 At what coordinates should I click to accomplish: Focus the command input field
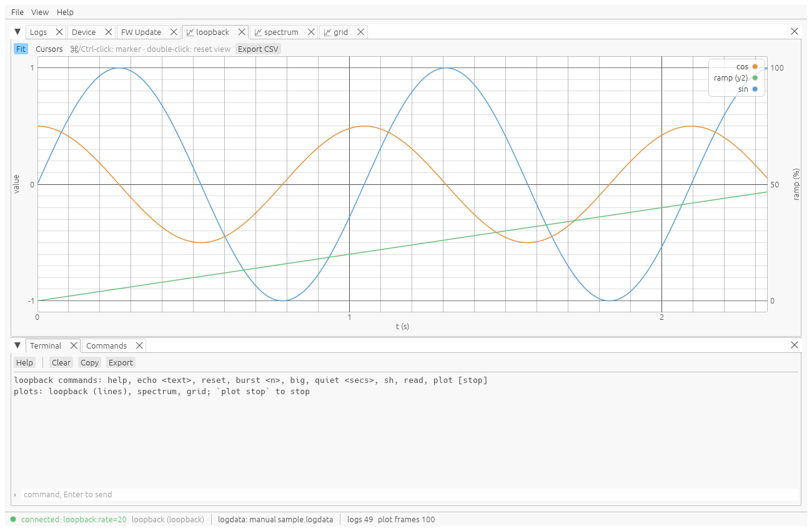coord(410,495)
